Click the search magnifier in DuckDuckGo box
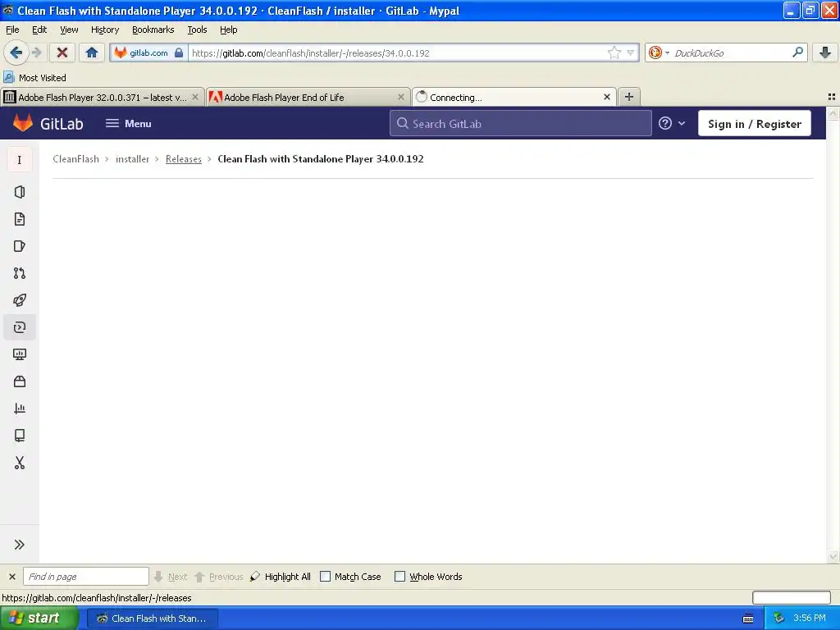The image size is (840, 630). coord(797,52)
